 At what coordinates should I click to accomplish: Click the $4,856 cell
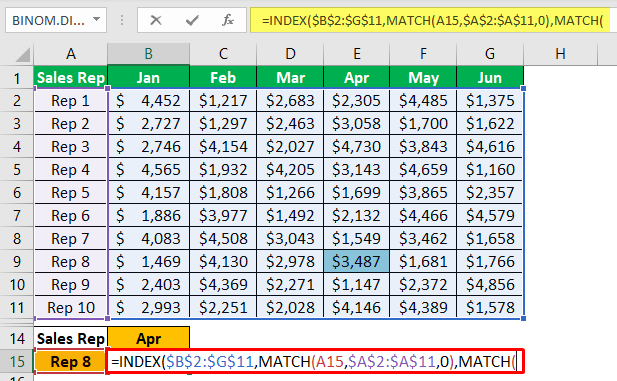click(x=490, y=285)
